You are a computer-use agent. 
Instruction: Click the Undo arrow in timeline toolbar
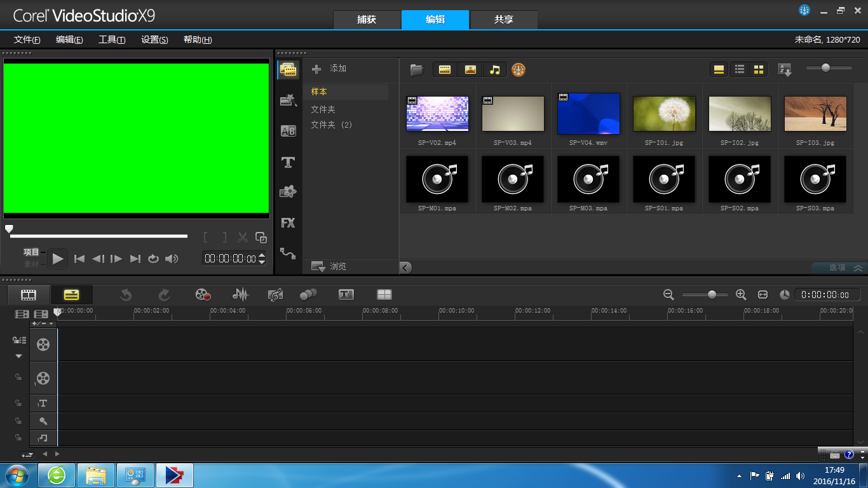tap(126, 294)
